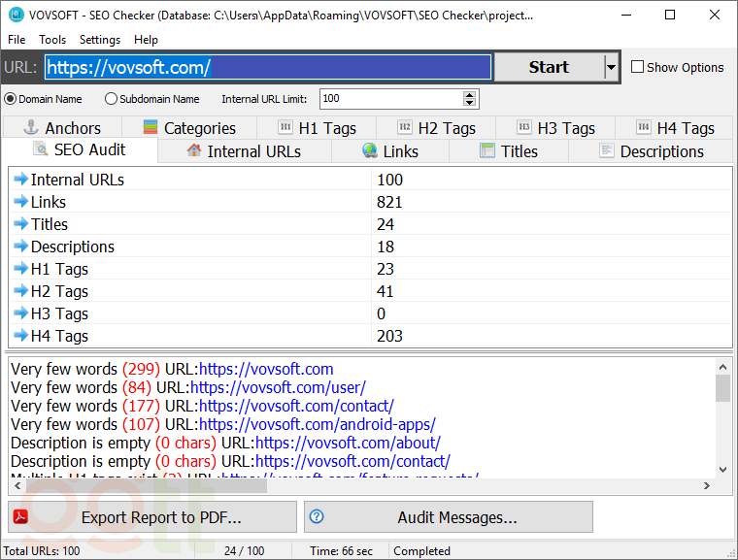Select the Domain Name radio button

(x=11, y=99)
